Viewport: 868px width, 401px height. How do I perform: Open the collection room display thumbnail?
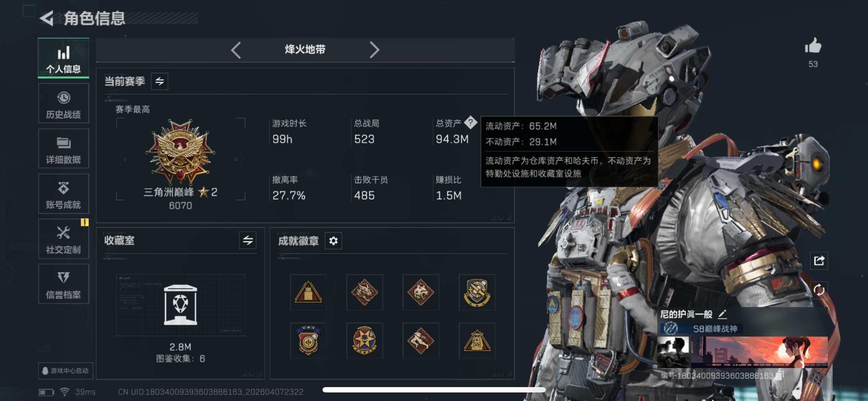(181, 305)
